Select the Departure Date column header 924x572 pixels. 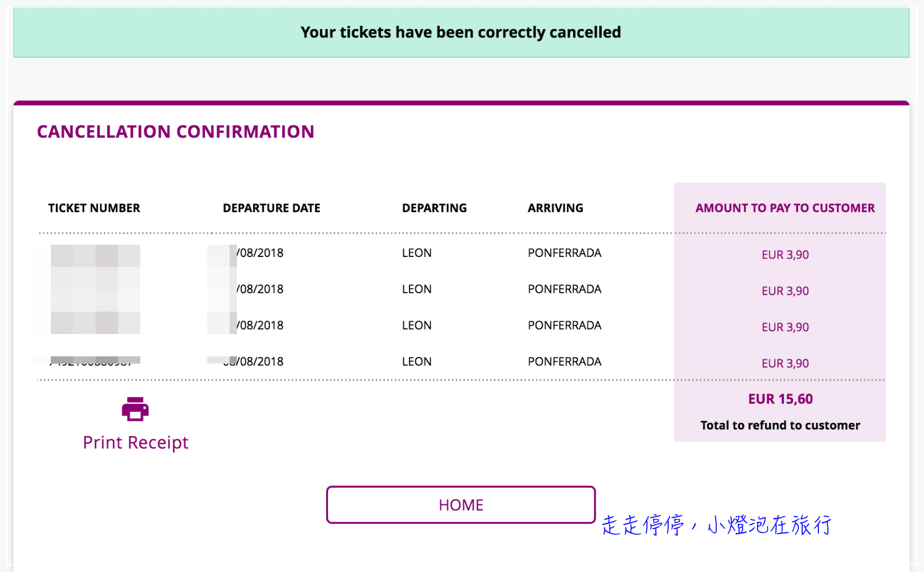272,208
